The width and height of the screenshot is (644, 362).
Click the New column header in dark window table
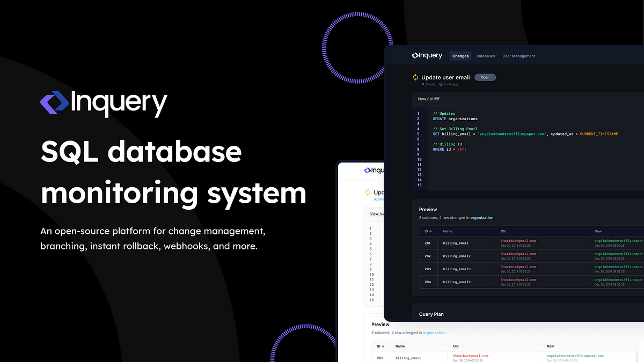(598, 231)
